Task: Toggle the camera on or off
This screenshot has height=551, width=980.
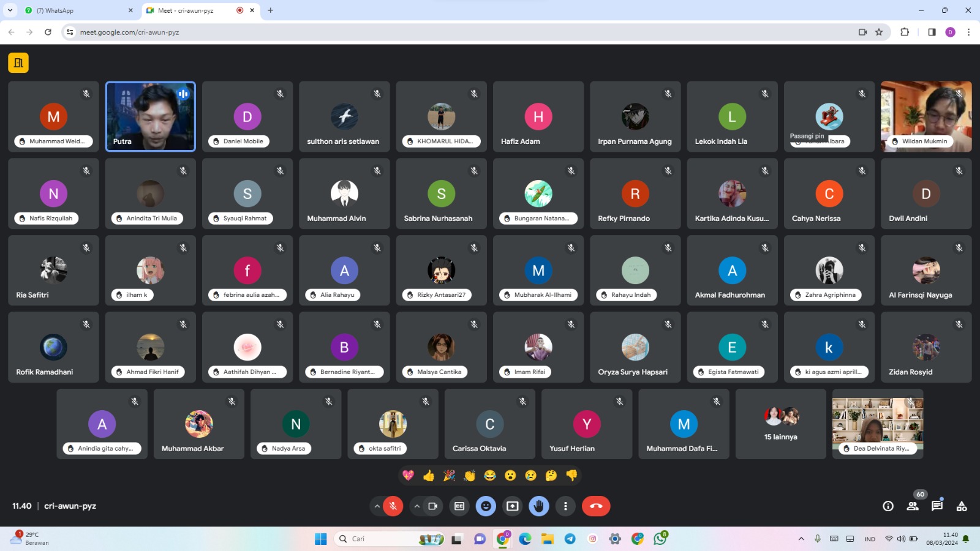Action: pyautogui.click(x=432, y=506)
